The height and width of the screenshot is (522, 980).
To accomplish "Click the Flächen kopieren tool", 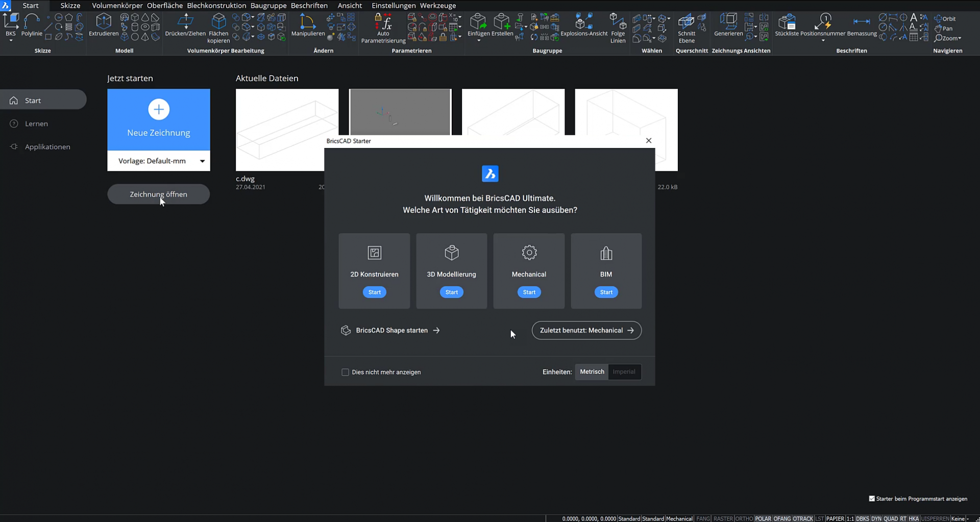I will click(x=218, y=29).
